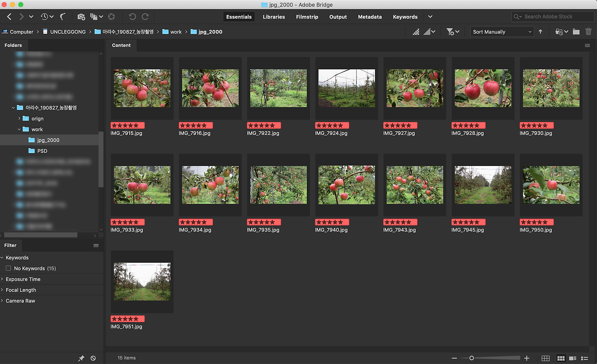Click the Get Photos from Camera icon
The image size is (597, 364).
click(81, 17)
